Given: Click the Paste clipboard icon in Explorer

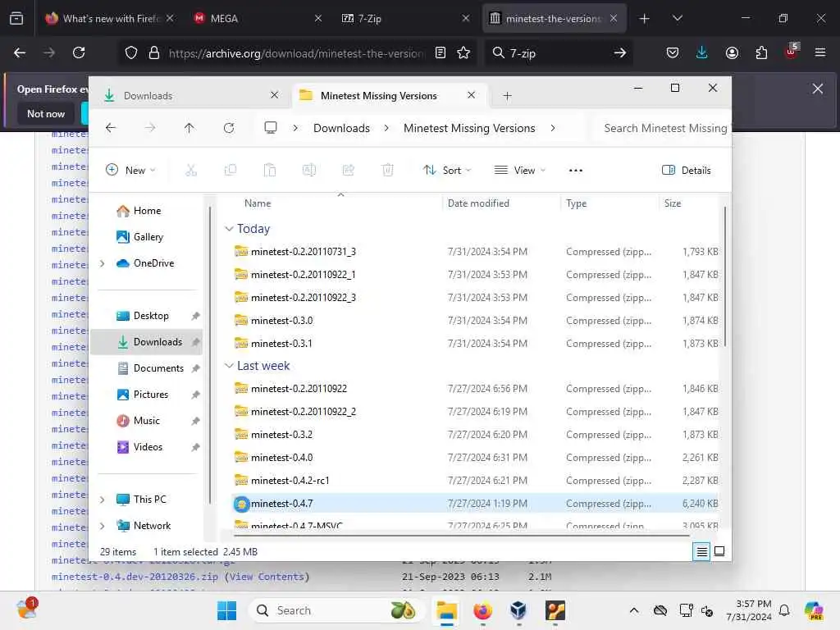Looking at the screenshot, I should click(x=269, y=171).
